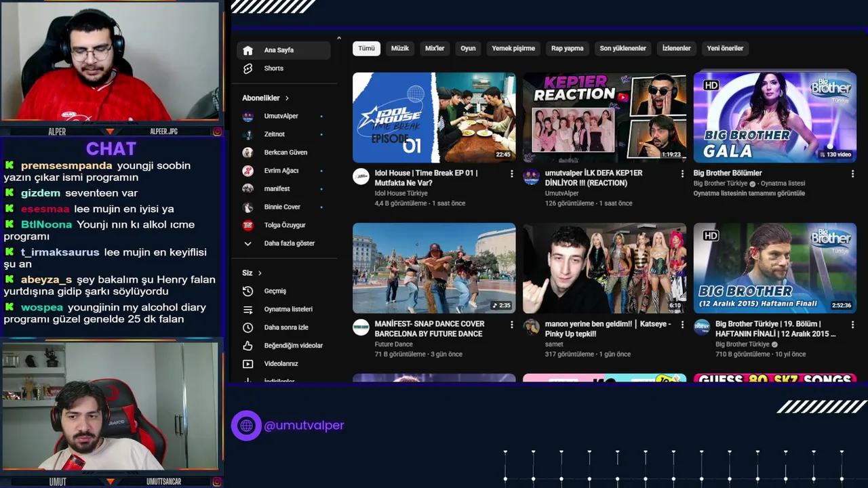Select the Rap yapma filter chip
Viewport: 868px width, 488px height.
(x=568, y=48)
